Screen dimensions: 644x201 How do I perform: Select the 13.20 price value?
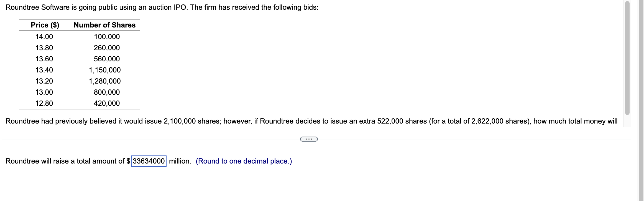point(44,81)
